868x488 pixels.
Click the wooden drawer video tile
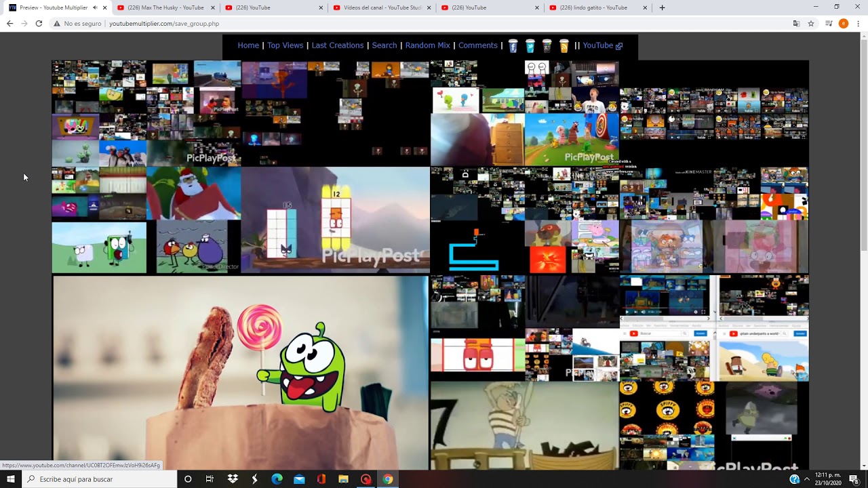(x=477, y=140)
